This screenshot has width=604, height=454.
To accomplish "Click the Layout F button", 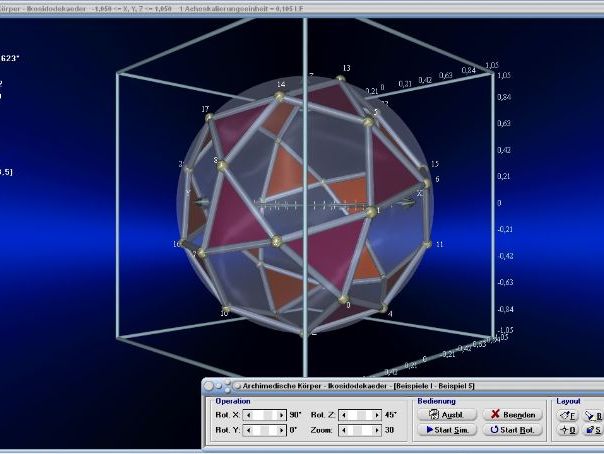I will pos(567,415).
